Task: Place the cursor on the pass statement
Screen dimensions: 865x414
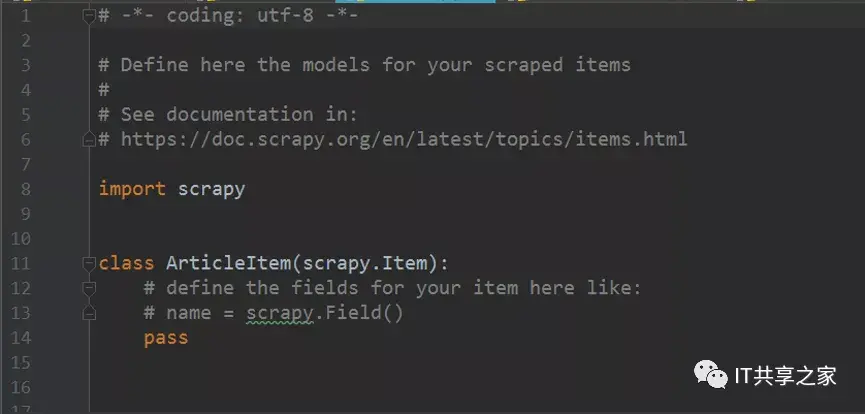Action: pos(166,338)
